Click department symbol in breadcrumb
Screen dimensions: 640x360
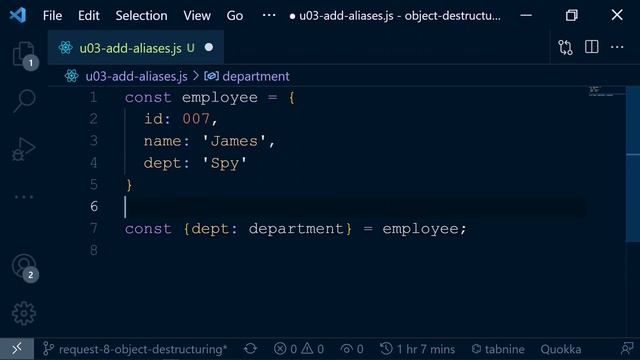[x=256, y=76]
